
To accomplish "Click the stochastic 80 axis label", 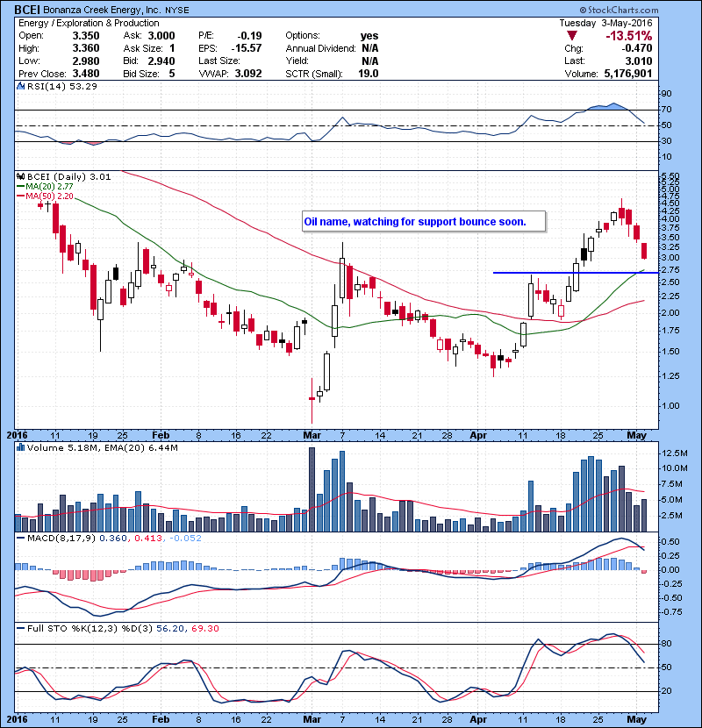I will tap(666, 644).
